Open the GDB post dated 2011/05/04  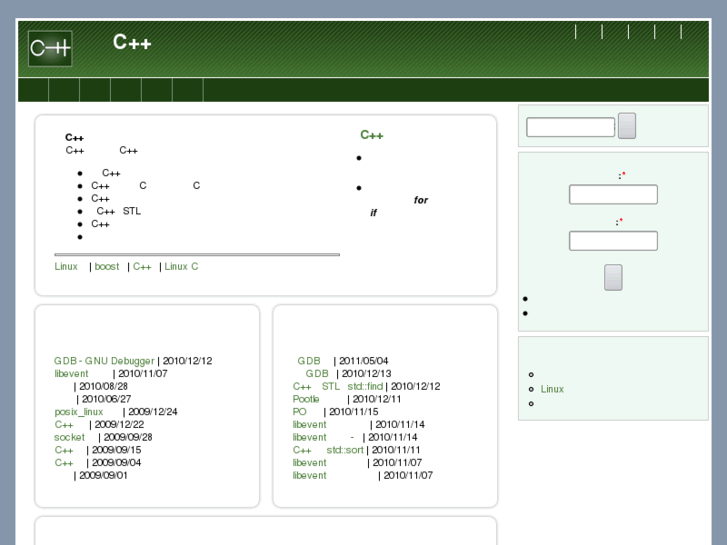pos(309,361)
